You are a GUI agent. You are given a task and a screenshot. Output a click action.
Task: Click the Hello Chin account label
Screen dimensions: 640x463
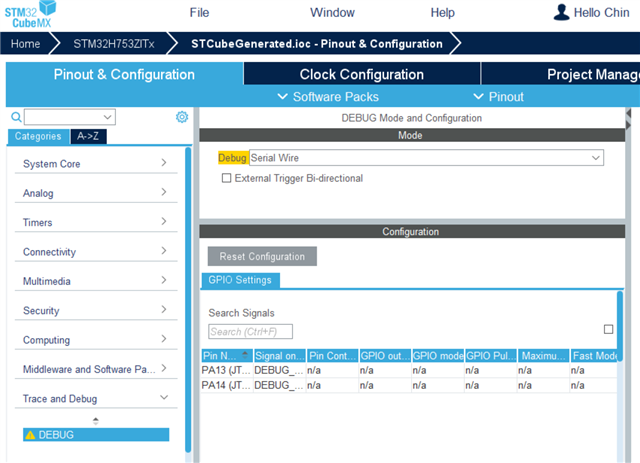[x=601, y=13]
